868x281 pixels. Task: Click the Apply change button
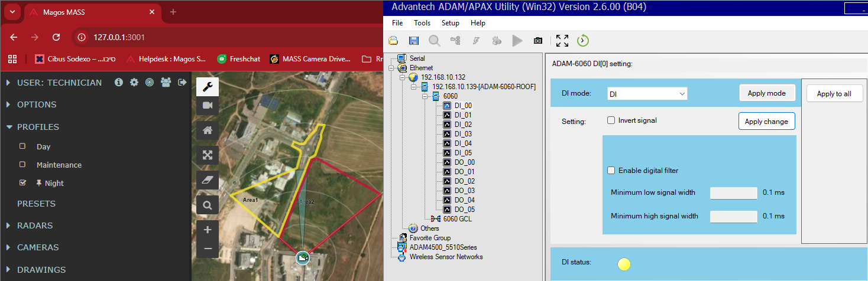point(766,121)
